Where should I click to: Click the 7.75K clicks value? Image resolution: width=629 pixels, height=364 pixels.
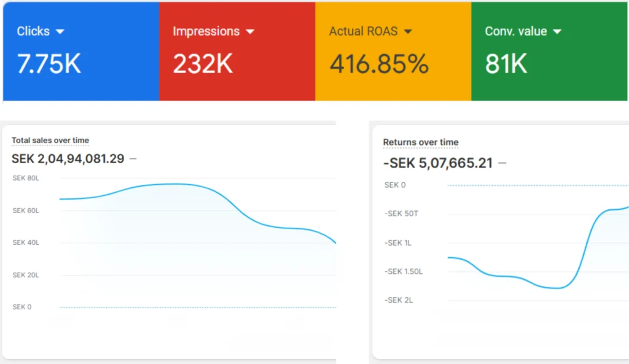(49, 63)
